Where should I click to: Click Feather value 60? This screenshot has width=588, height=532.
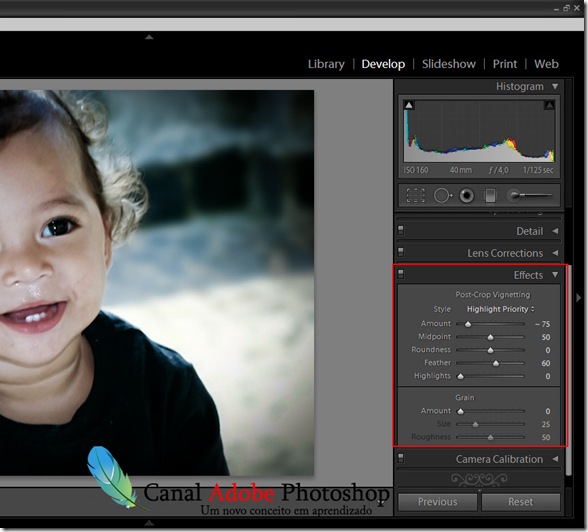click(546, 363)
